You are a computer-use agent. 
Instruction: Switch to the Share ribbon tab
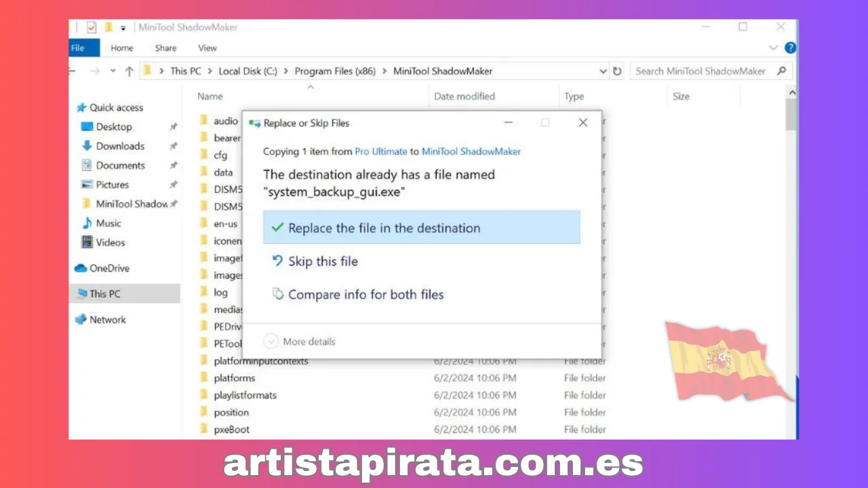point(165,48)
